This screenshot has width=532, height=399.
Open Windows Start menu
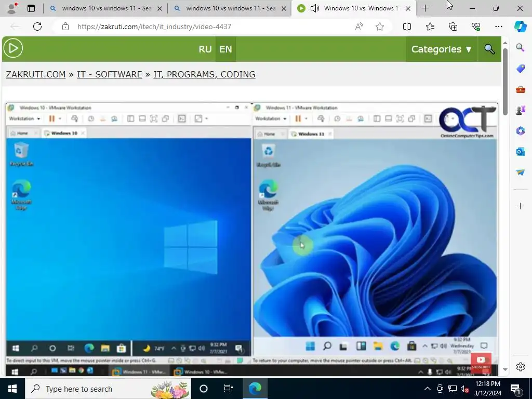click(x=12, y=389)
